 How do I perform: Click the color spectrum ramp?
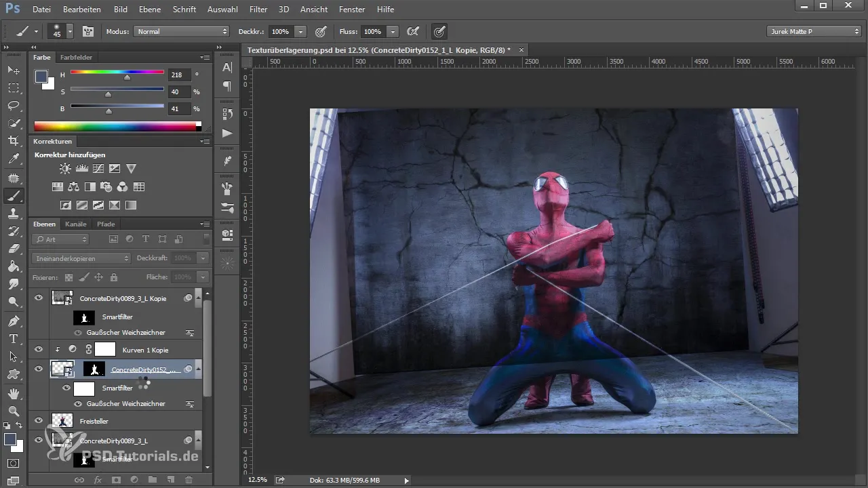(x=117, y=126)
